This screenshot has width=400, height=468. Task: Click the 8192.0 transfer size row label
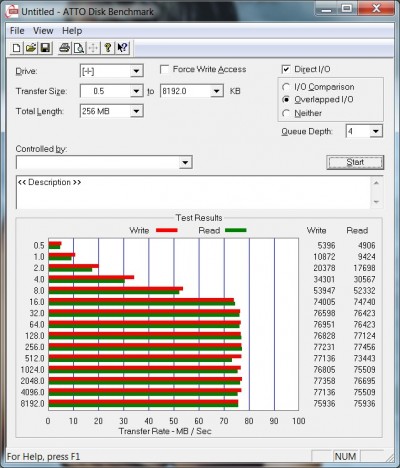pyautogui.click(x=32, y=404)
